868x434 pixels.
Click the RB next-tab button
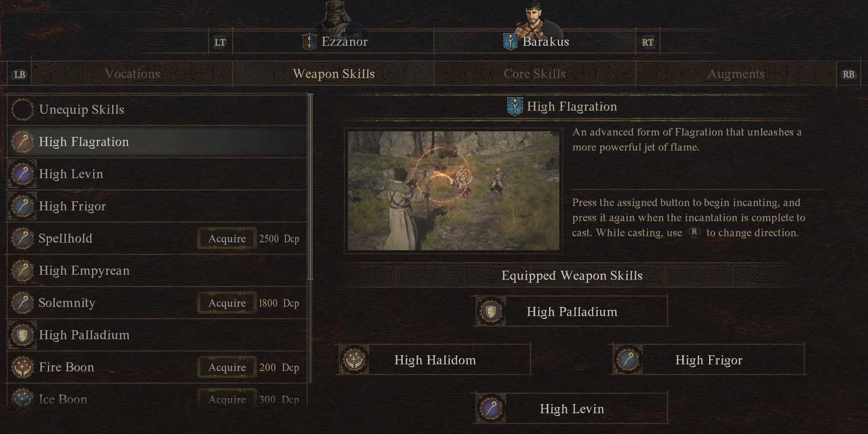pyautogui.click(x=848, y=74)
